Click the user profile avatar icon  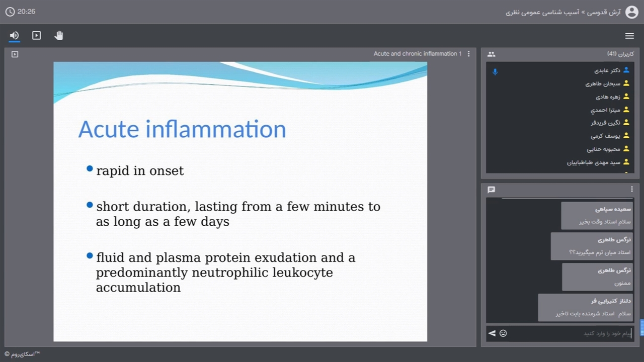pyautogui.click(x=631, y=12)
